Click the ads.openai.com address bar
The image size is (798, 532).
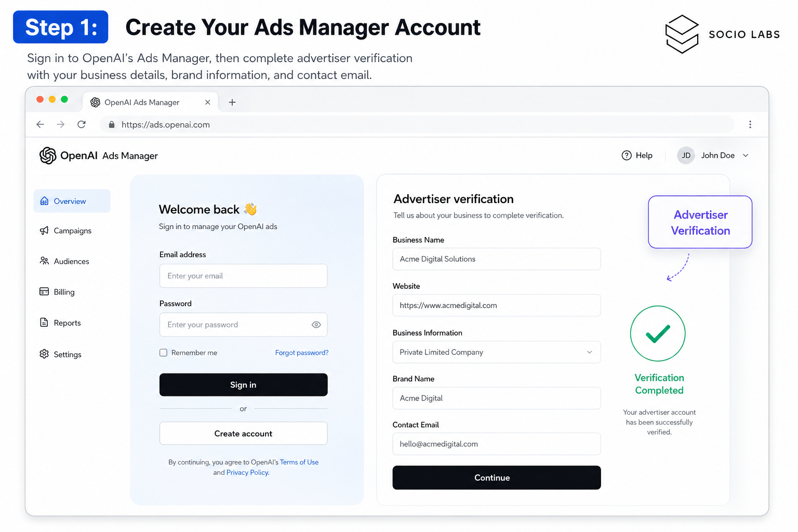[x=416, y=125]
